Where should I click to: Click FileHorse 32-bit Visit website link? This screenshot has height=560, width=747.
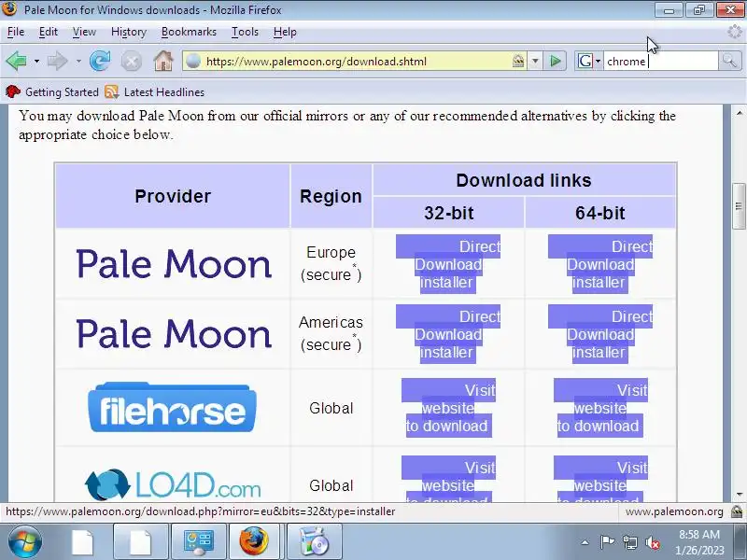coord(448,408)
